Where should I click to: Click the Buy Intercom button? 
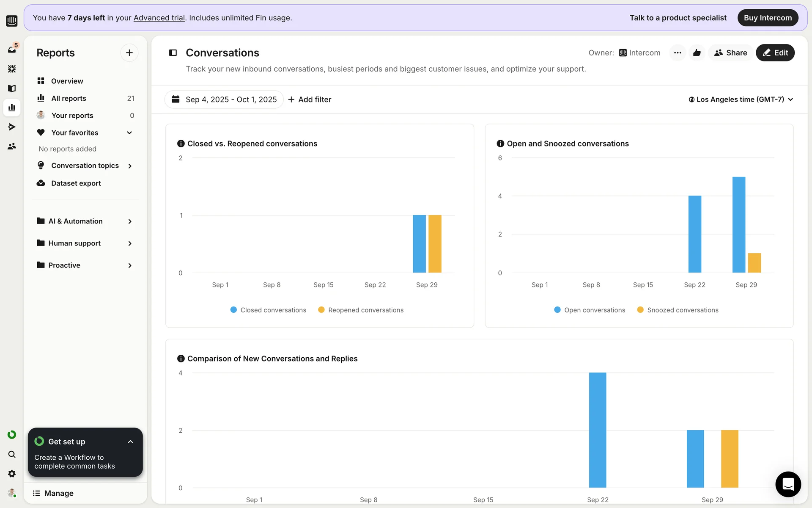point(768,18)
